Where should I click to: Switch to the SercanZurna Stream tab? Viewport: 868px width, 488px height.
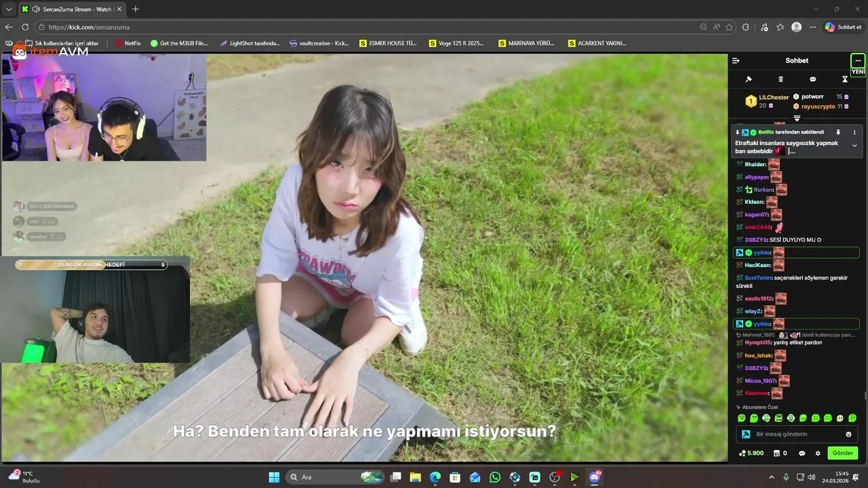71,9
